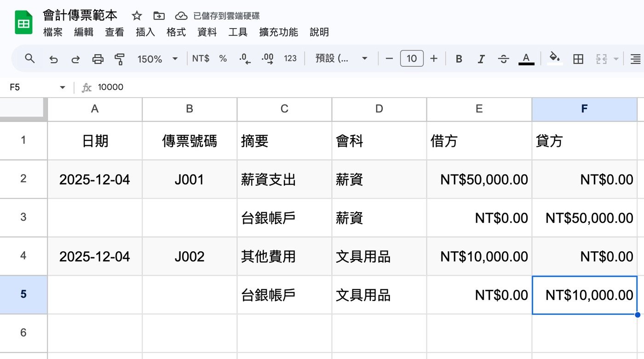Undo the last action
Image resolution: width=644 pixels, height=359 pixels.
53,59
